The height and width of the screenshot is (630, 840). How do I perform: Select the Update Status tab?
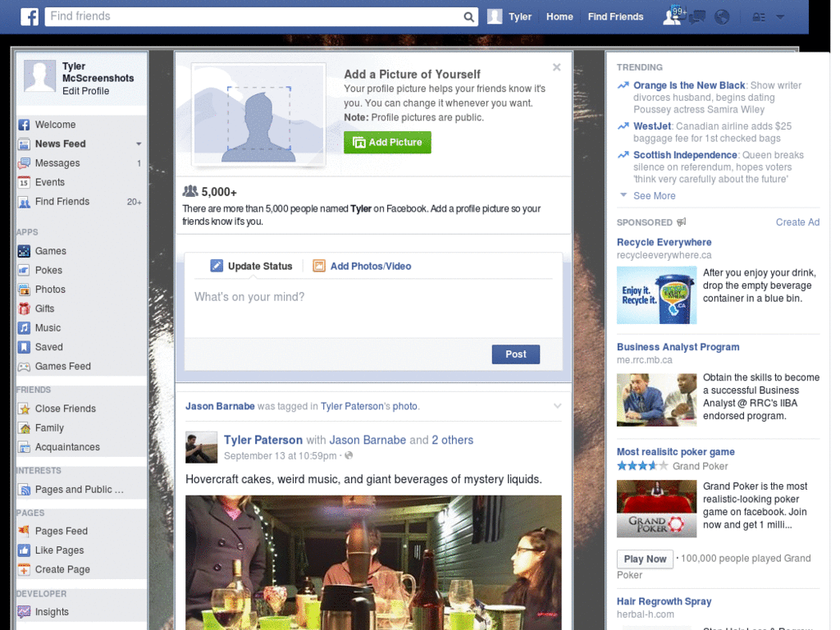pos(251,267)
